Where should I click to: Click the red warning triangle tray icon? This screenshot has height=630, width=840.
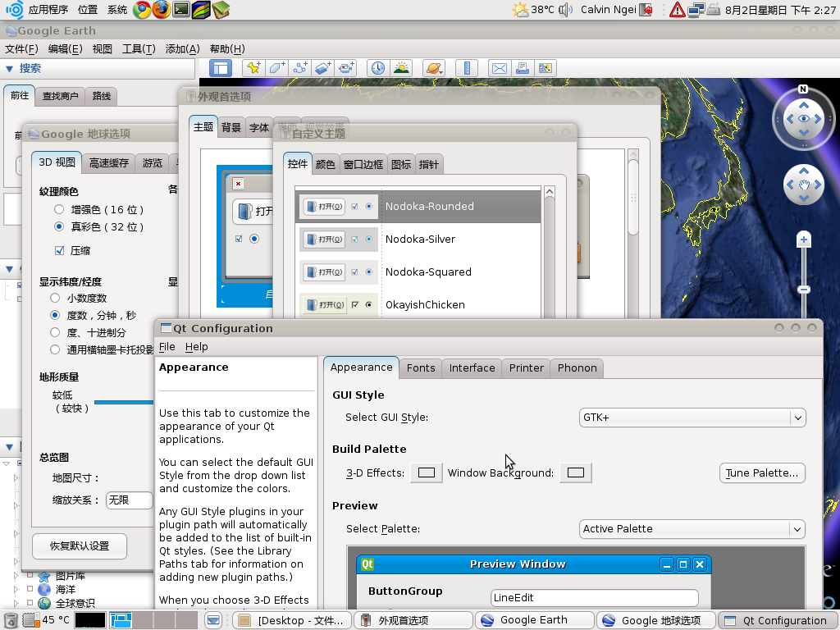[677, 10]
